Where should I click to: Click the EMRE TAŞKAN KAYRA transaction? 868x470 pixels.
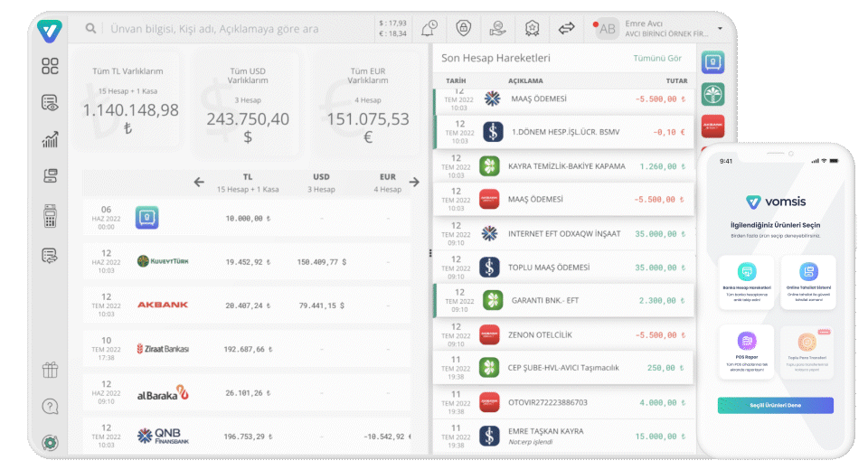(x=564, y=436)
